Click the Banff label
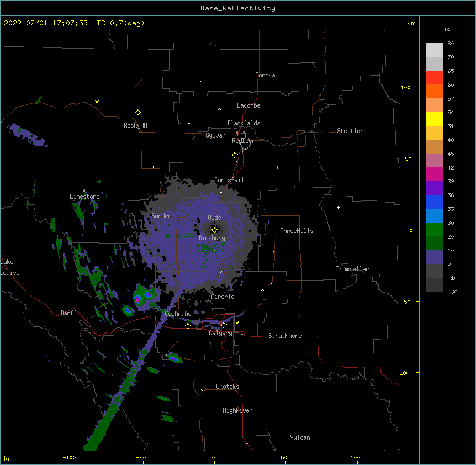Image resolution: width=476 pixels, height=465 pixels. coord(68,313)
